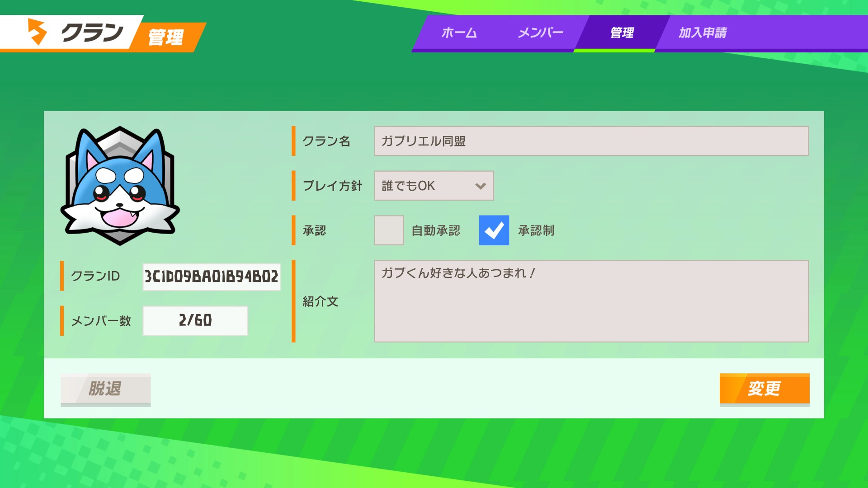Click the chevron arrow beside 誰でもOK

[x=480, y=186]
